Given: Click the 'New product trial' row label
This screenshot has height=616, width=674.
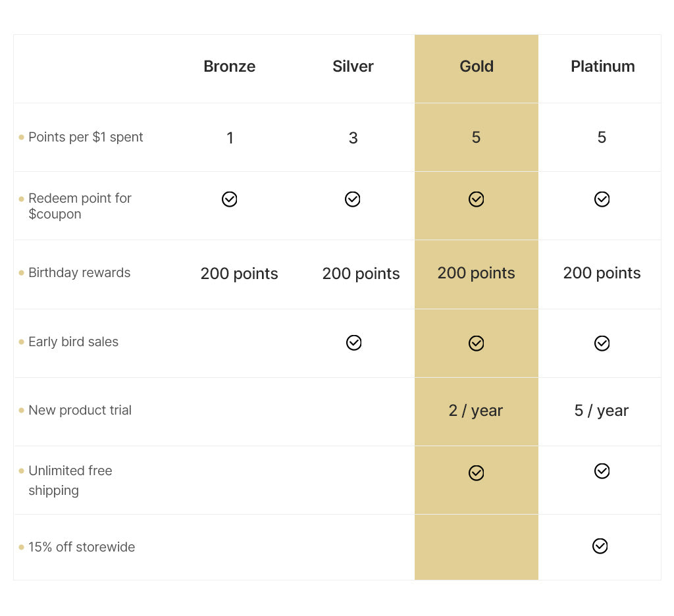Looking at the screenshot, I should click(80, 411).
